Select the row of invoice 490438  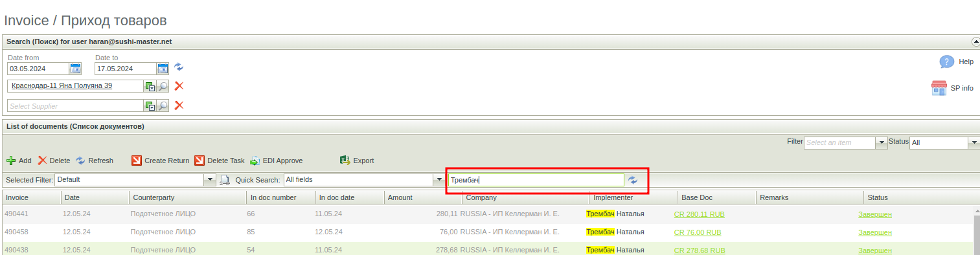(x=487, y=249)
